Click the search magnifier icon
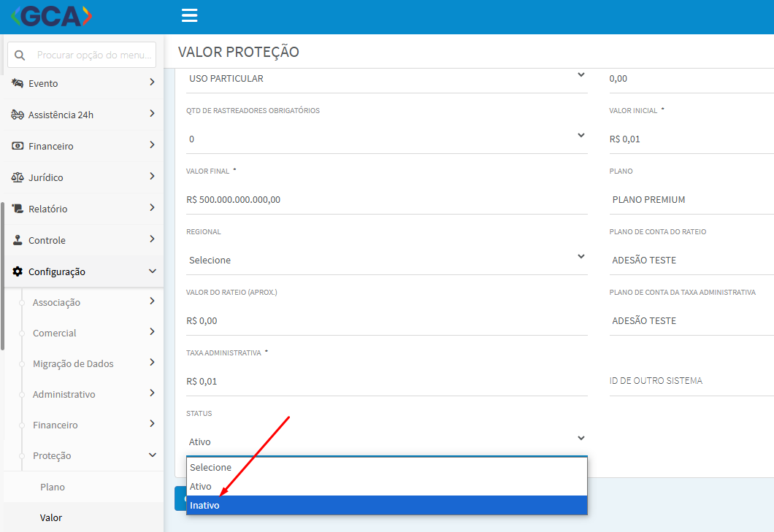 coord(20,55)
